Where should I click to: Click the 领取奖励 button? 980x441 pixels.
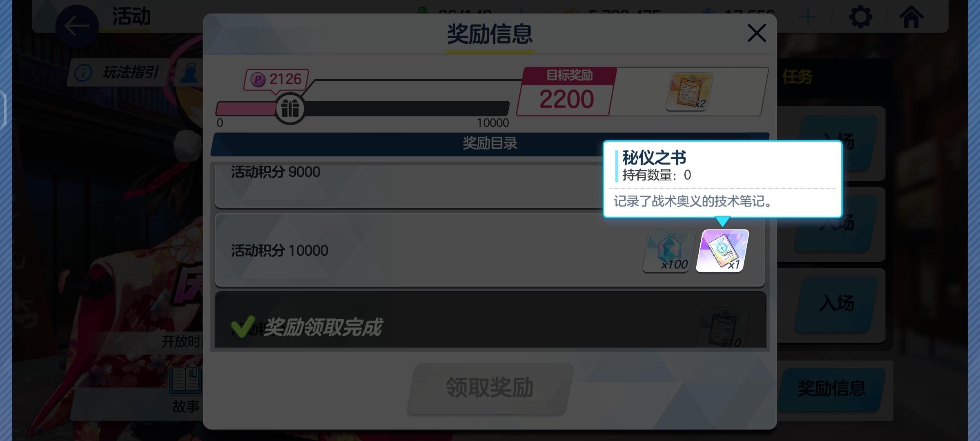490,388
